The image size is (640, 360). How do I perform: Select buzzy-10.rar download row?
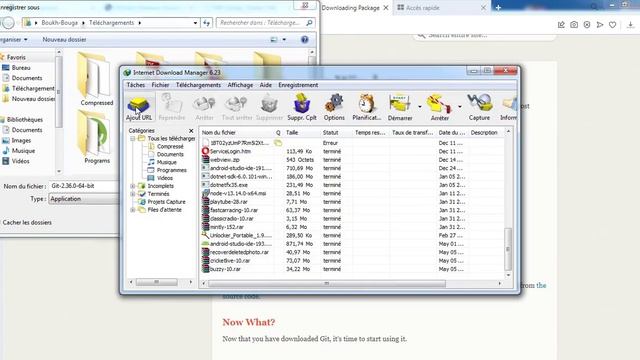tap(353, 269)
